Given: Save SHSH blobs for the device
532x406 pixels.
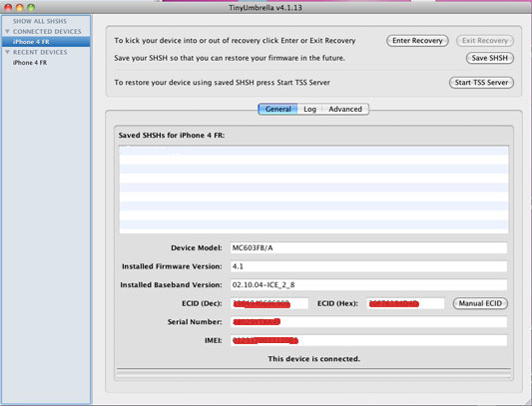Looking at the screenshot, I should coord(490,58).
